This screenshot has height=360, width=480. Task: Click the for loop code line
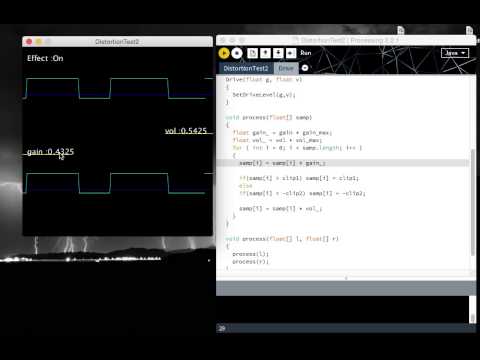click(x=297, y=148)
